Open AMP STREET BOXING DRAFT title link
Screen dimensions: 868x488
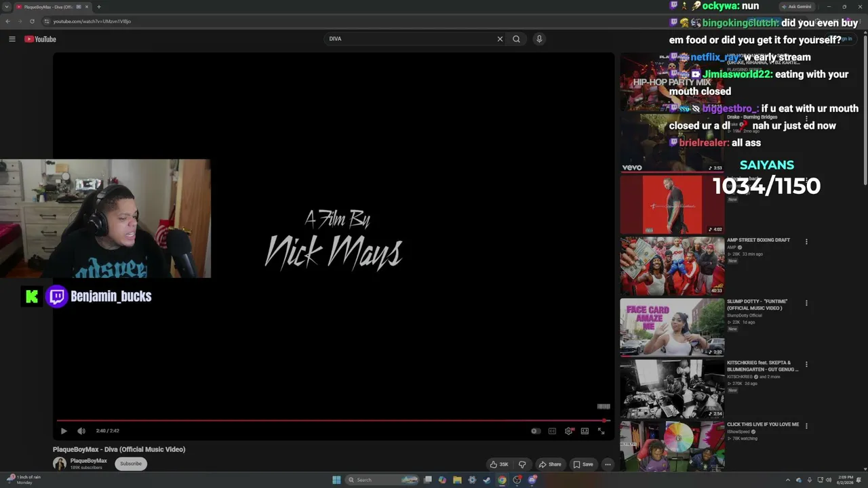point(758,240)
